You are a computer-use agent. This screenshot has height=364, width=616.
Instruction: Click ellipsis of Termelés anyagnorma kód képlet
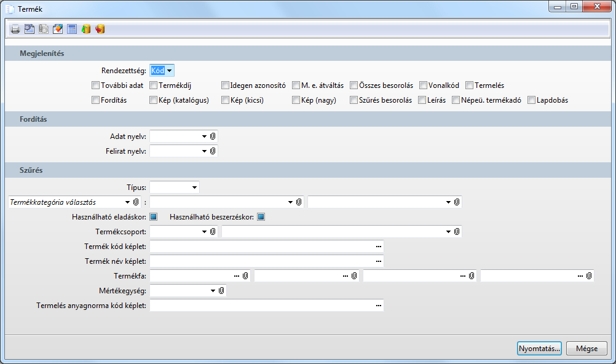point(378,306)
